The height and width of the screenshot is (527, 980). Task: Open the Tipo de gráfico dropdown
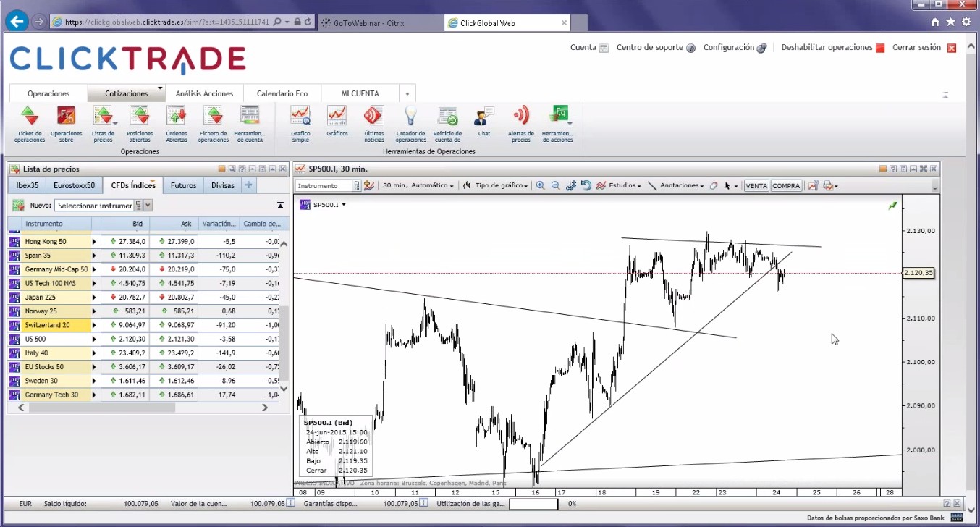point(495,186)
